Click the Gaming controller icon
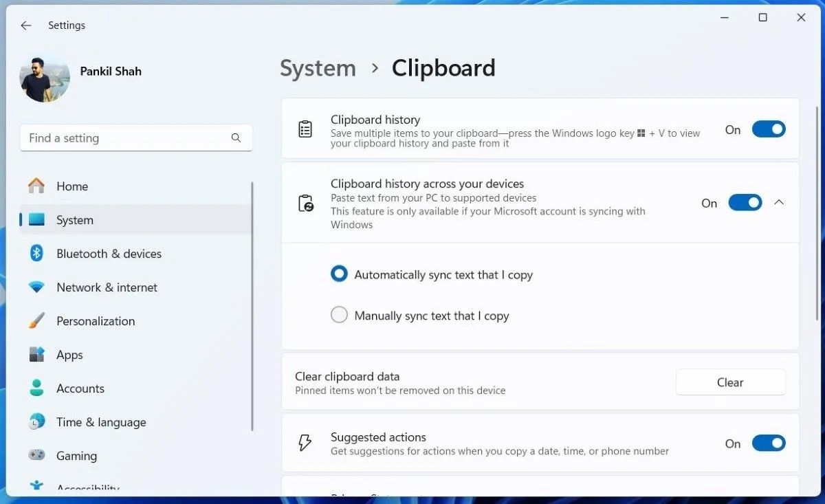 point(36,456)
